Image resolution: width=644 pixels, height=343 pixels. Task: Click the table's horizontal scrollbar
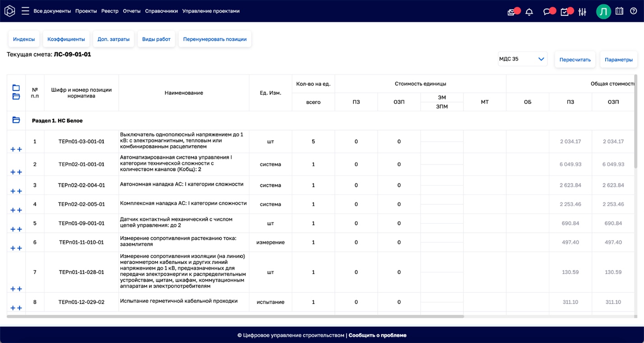235,316
